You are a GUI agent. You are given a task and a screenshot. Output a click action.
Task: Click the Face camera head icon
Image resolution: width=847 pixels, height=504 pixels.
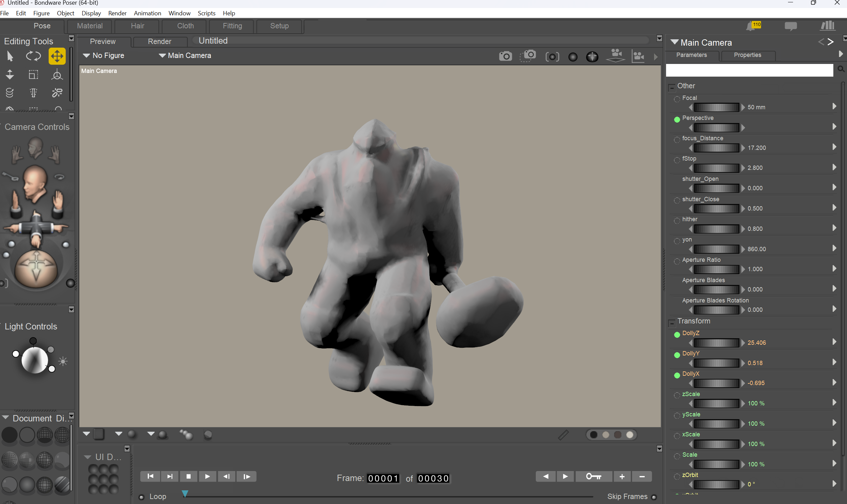tap(35, 148)
